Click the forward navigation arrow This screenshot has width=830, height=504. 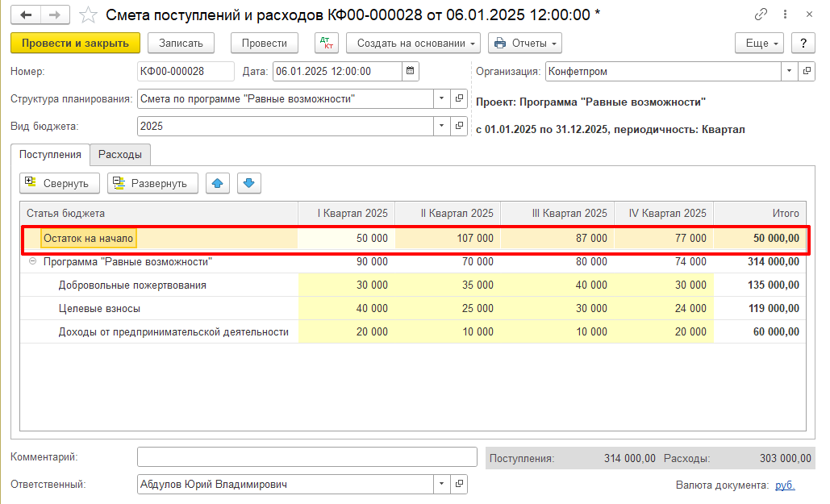pos(55,15)
